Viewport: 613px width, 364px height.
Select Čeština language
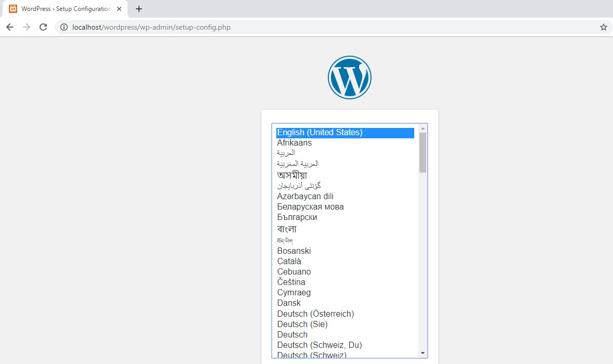345,282
